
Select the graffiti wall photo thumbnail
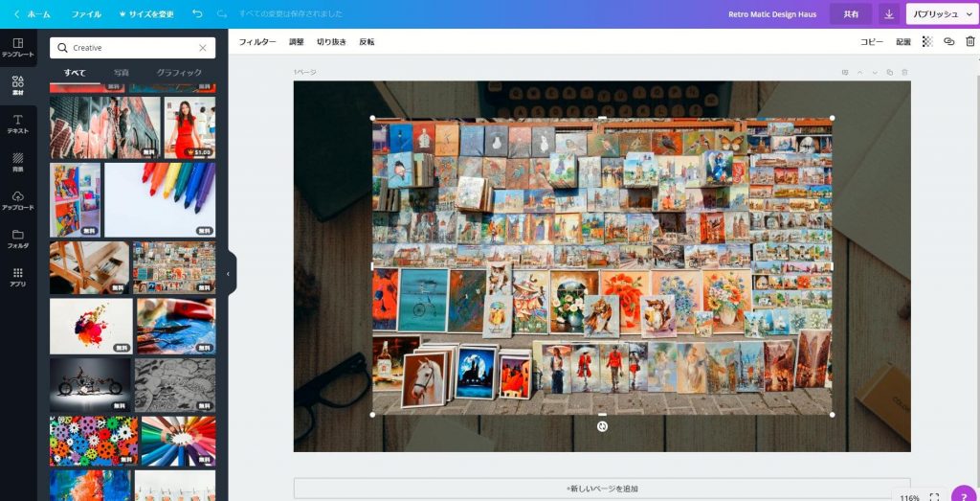click(105, 127)
